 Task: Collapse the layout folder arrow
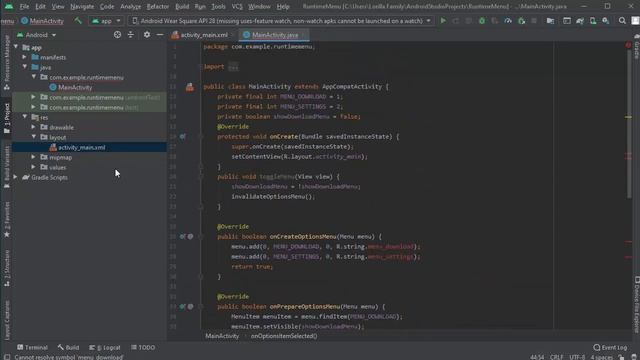[33, 137]
